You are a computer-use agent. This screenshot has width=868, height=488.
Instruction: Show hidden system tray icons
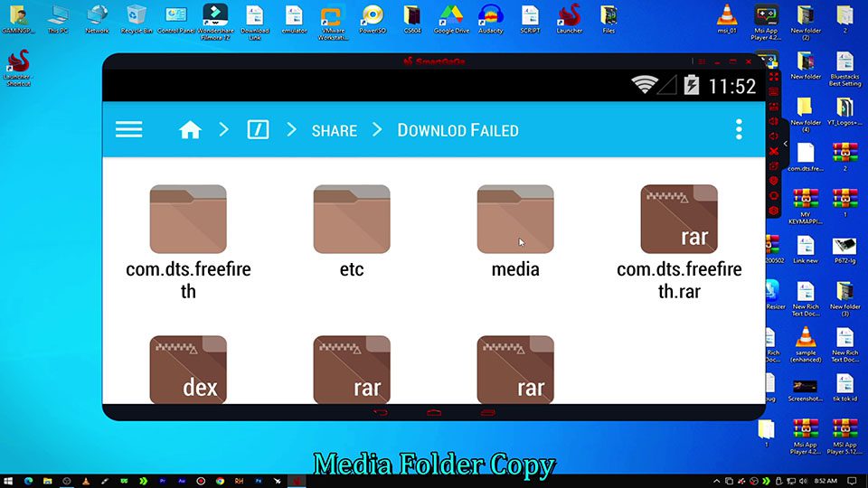pos(716,482)
